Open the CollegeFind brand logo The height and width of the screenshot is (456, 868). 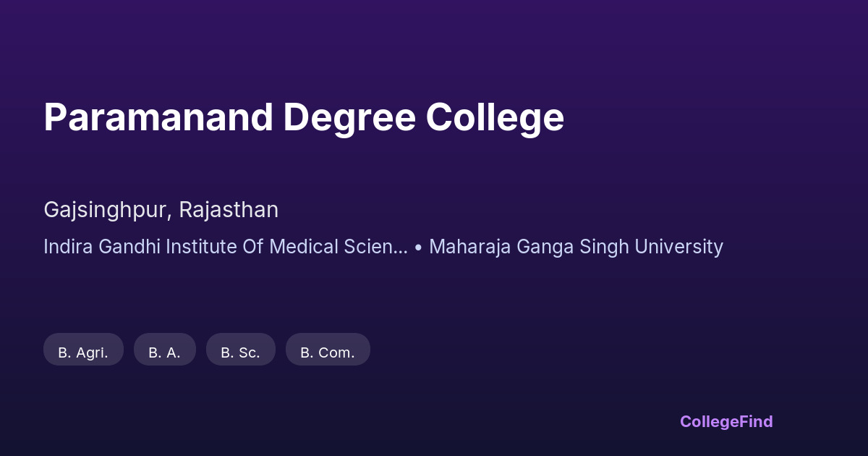click(726, 421)
